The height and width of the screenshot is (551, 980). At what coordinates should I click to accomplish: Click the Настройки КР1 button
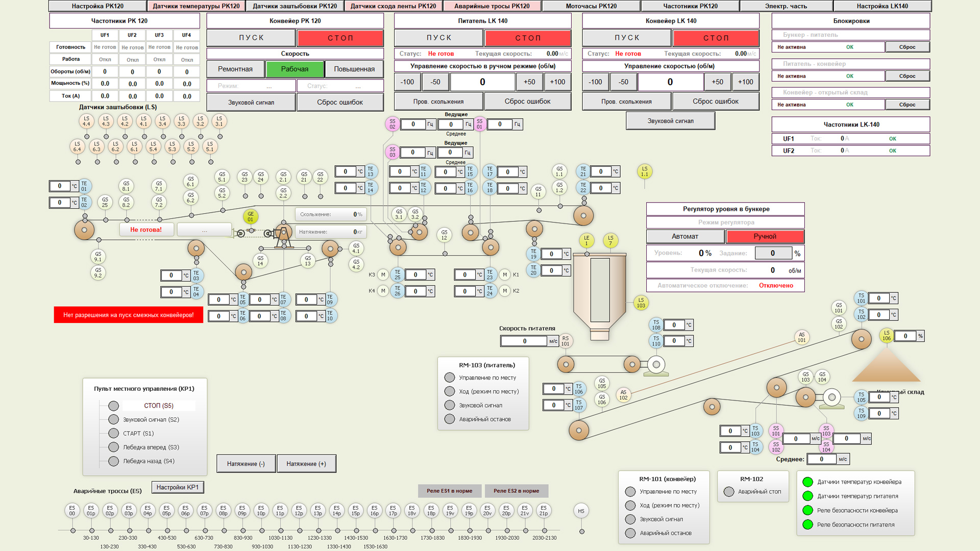tap(178, 487)
